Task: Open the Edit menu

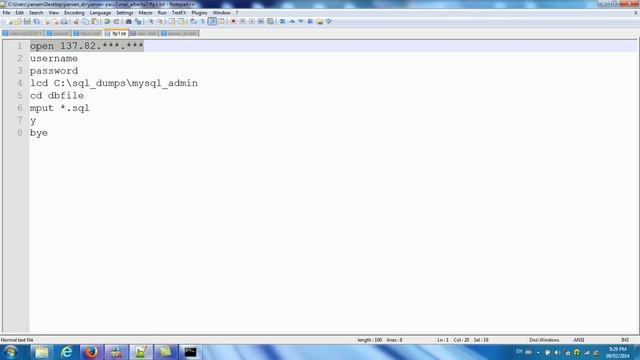Action: (19, 13)
